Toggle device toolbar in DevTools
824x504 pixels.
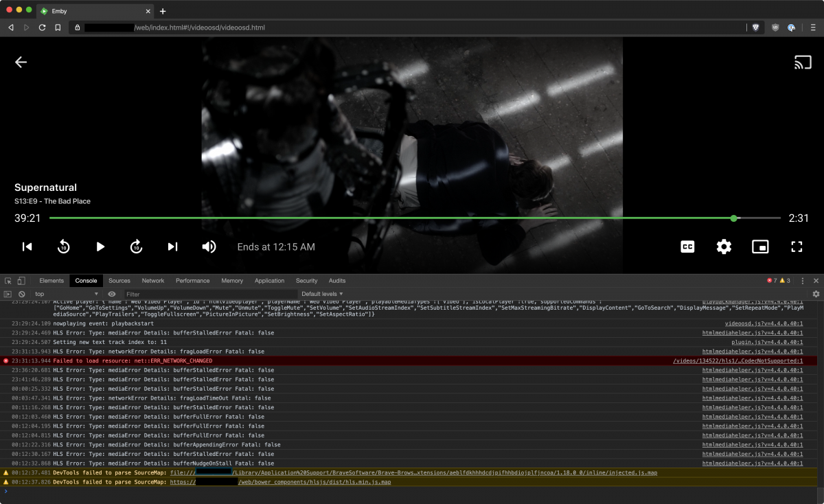click(21, 281)
